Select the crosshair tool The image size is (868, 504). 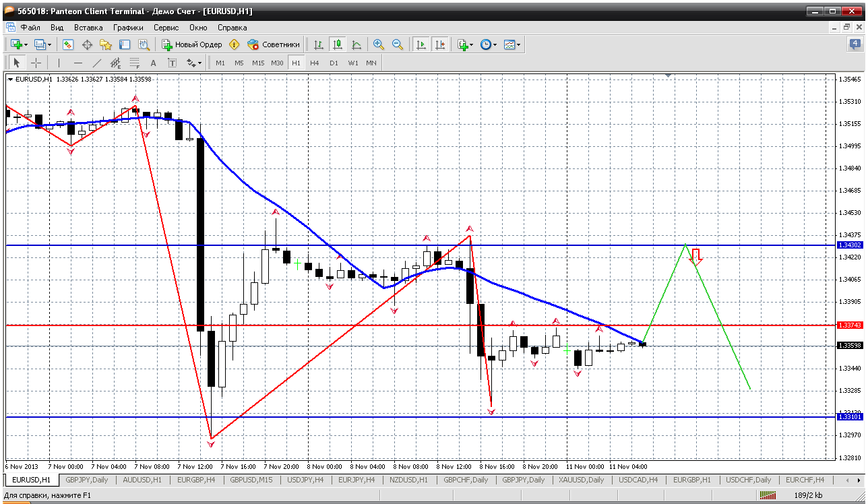point(36,63)
